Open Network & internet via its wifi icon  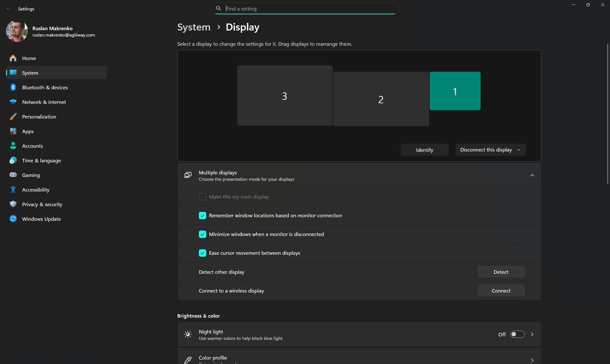click(13, 102)
